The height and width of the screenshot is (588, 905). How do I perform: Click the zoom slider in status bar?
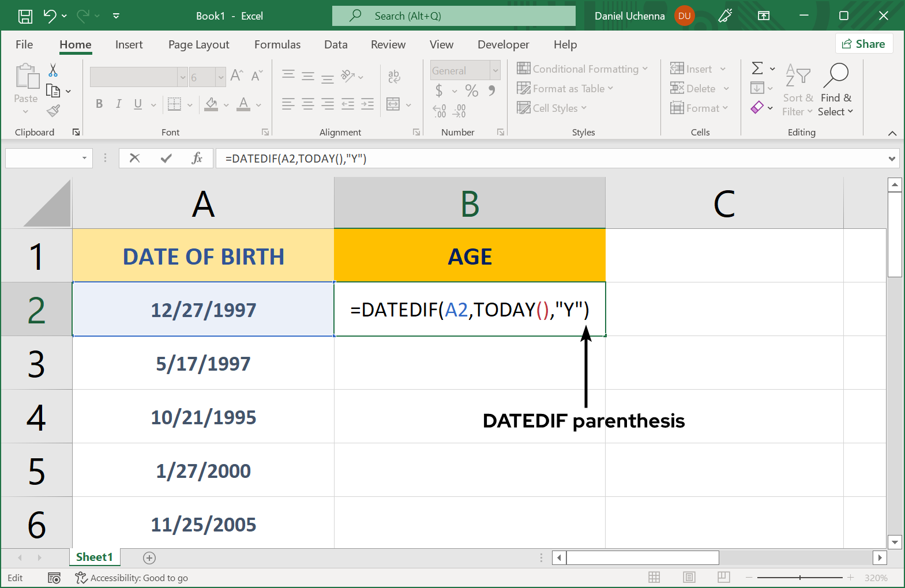[799, 578]
